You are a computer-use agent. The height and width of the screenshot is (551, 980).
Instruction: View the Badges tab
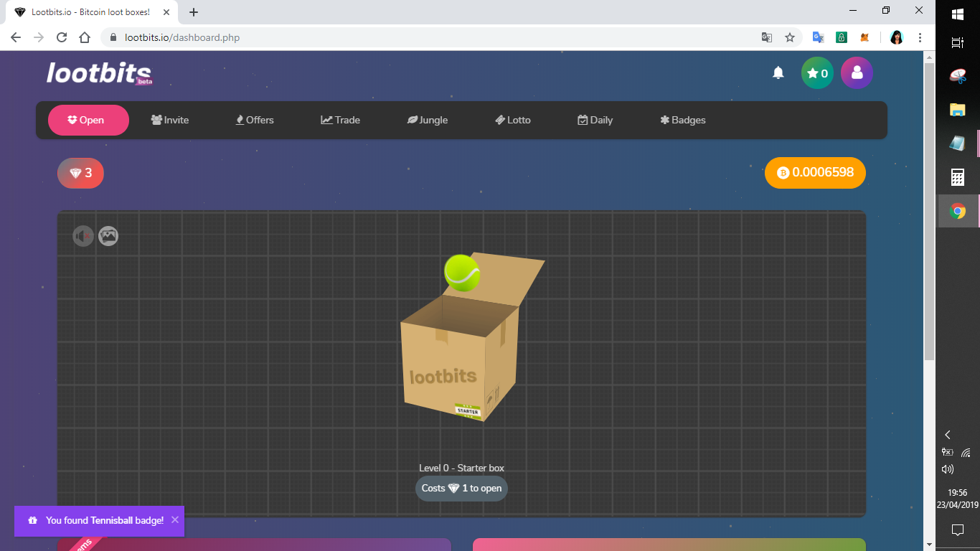[x=683, y=120]
